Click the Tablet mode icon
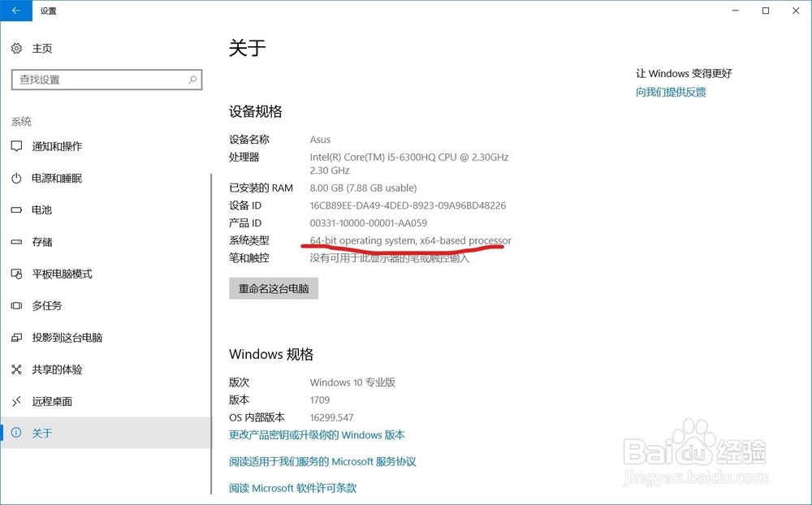Image resolution: width=812 pixels, height=505 pixels. 16,274
